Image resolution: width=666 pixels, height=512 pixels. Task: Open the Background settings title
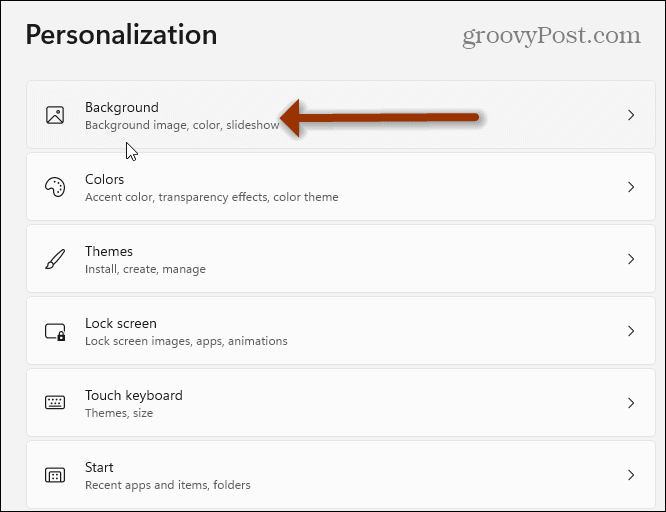point(122,107)
